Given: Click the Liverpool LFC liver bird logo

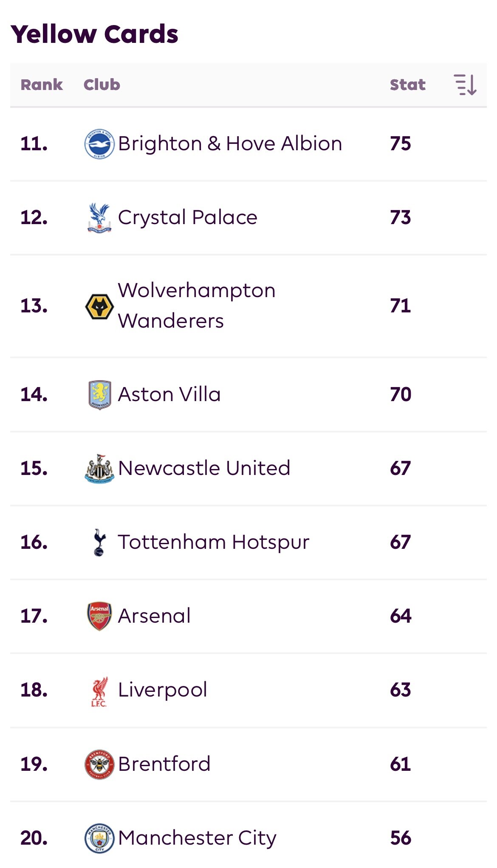Looking at the screenshot, I should coord(99,691).
